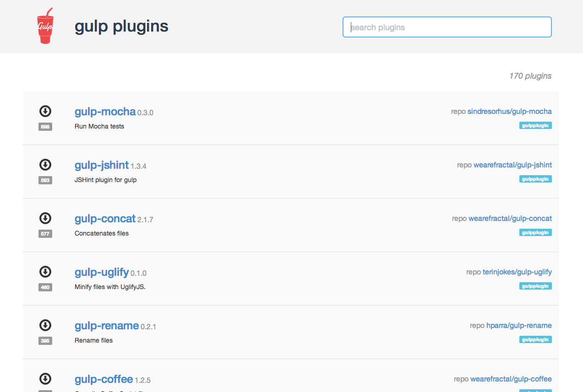Visit the terinjokes/gulp-uglify repo
This screenshot has width=583, height=392.
[x=517, y=272]
